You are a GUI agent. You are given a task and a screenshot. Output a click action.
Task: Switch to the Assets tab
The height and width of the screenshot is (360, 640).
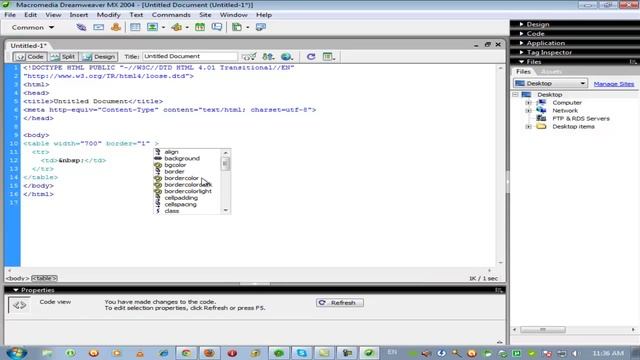tap(551, 71)
